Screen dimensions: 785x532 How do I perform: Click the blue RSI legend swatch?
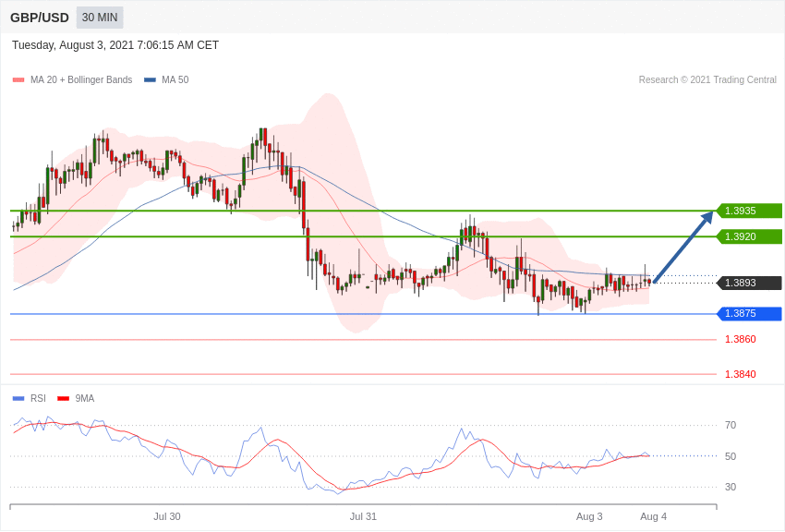(18, 398)
